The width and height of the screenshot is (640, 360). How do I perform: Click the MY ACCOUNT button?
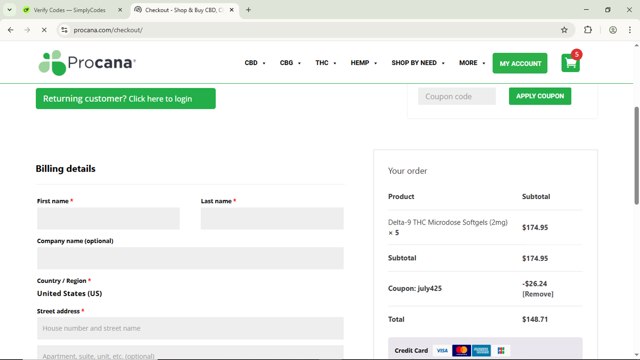tap(520, 63)
